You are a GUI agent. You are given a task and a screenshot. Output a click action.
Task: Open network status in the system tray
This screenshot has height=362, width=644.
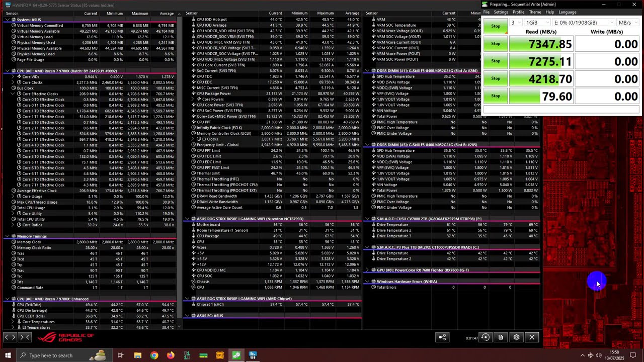[591, 355]
